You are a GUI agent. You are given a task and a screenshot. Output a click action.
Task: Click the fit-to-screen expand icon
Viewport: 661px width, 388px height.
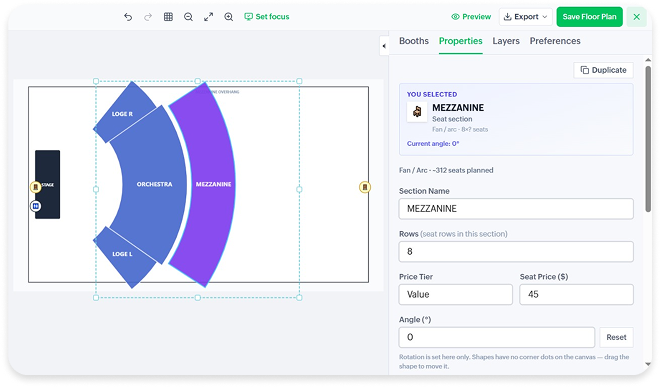(x=208, y=17)
